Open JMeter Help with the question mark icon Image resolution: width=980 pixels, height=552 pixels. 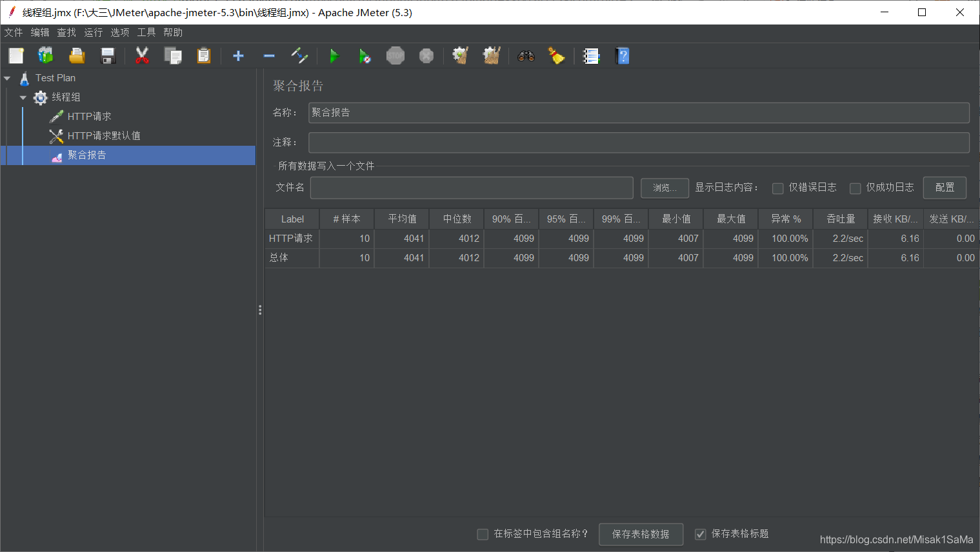[x=623, y=56]
